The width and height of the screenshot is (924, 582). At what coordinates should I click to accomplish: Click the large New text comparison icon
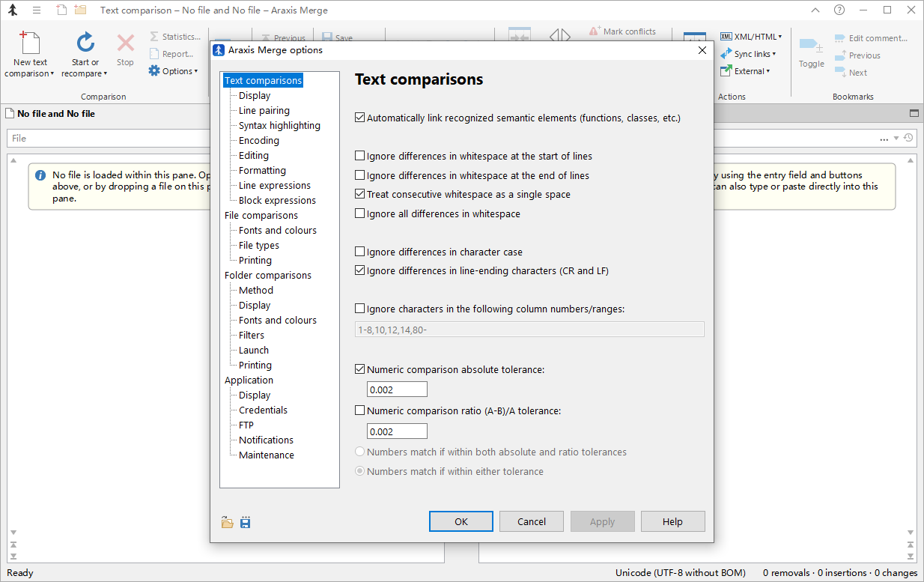pyautogui.click(x=30, y=43)
